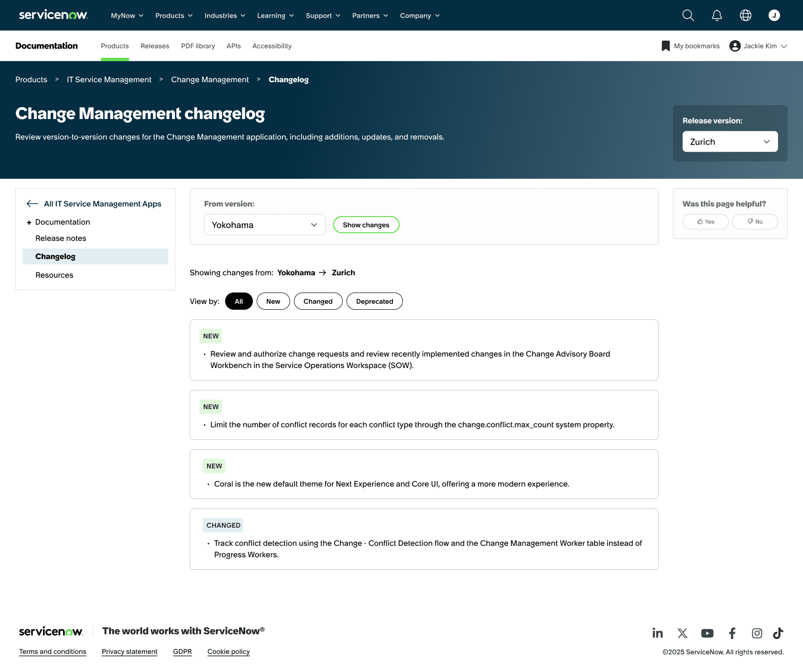Open Resources in sidebar
Screen dimensions: 803x672
coord(54,275)
